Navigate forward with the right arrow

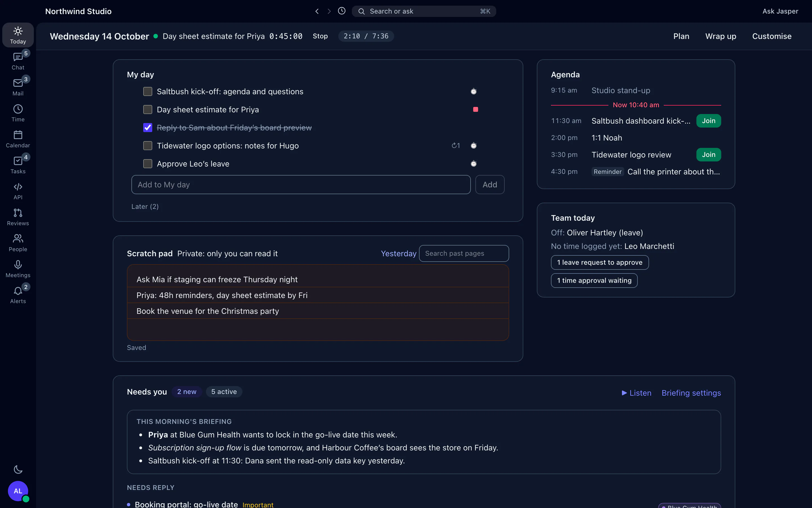point(329,11)
